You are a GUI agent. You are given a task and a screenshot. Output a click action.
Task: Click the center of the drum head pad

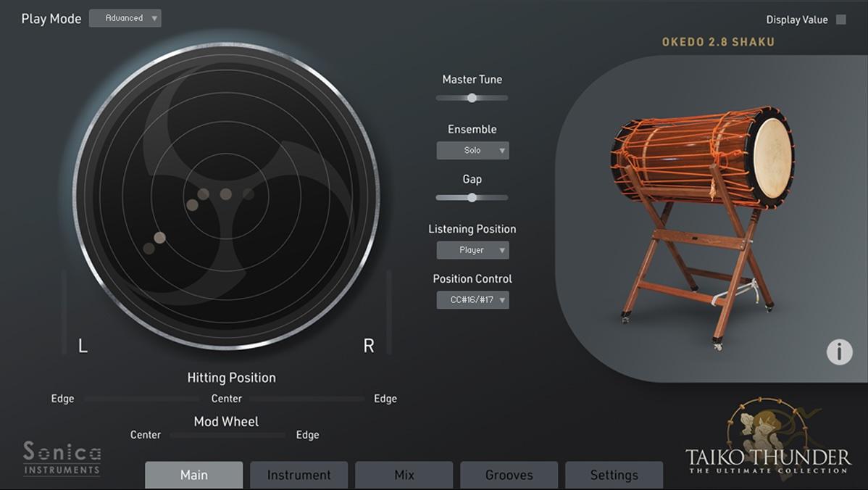225,194
